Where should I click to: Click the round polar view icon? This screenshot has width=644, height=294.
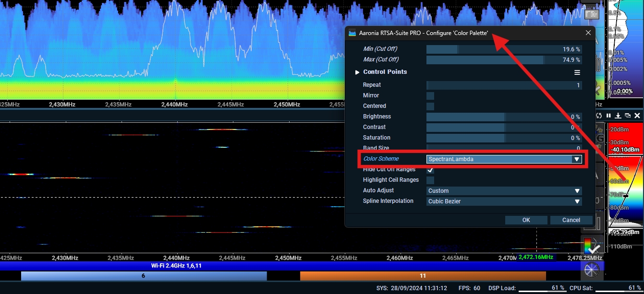tap(591, 270)
